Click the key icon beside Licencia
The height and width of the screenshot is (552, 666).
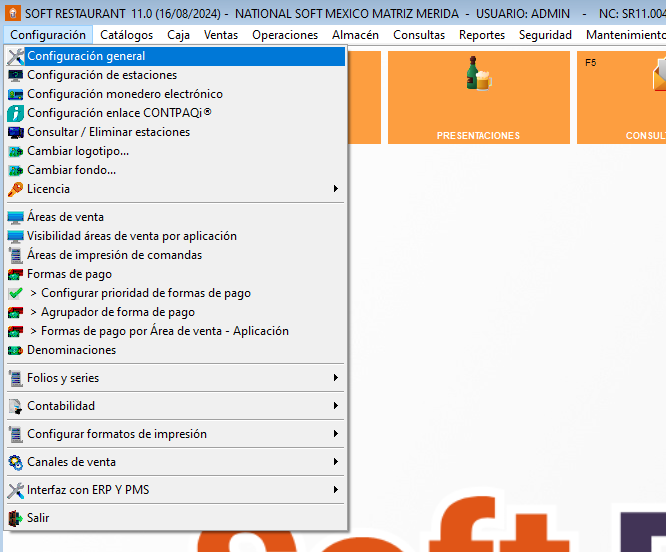(16, 189)
